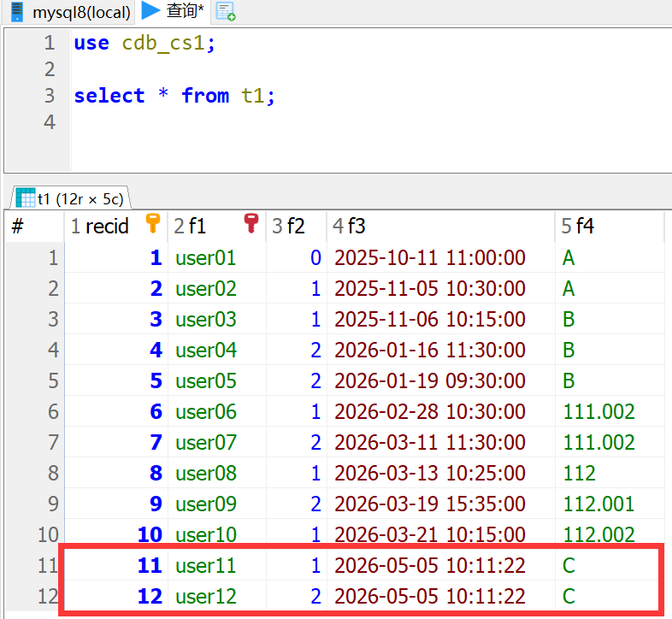
Task: Select the user04 cell
Action: pyautogui.click(x=217, y=351)
